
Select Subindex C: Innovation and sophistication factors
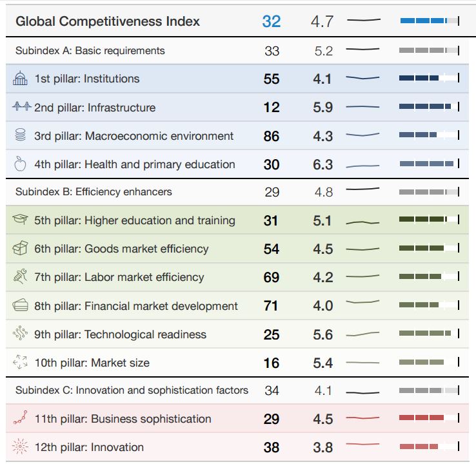click(132, 390)
